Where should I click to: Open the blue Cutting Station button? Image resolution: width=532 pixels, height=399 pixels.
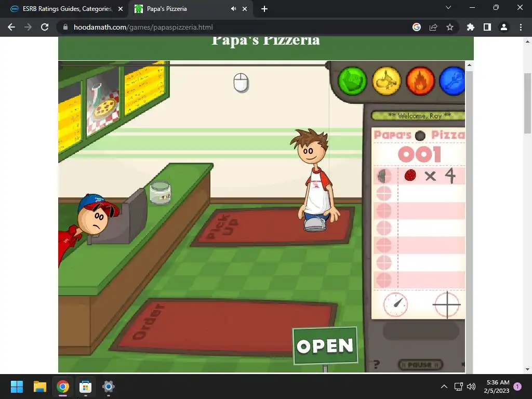coord(453,81)
